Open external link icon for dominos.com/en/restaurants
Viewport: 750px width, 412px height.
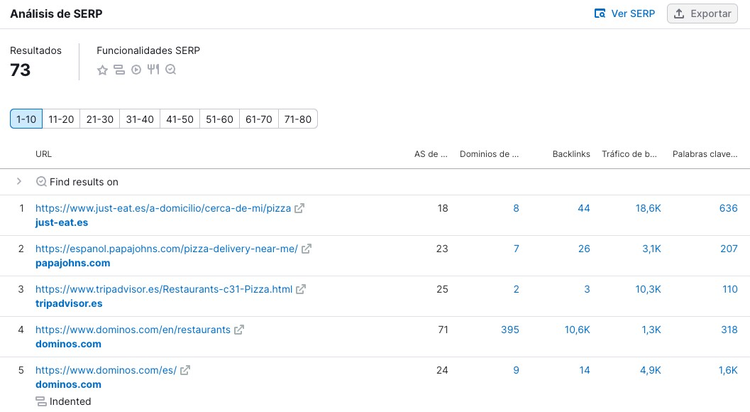point(239,330)
